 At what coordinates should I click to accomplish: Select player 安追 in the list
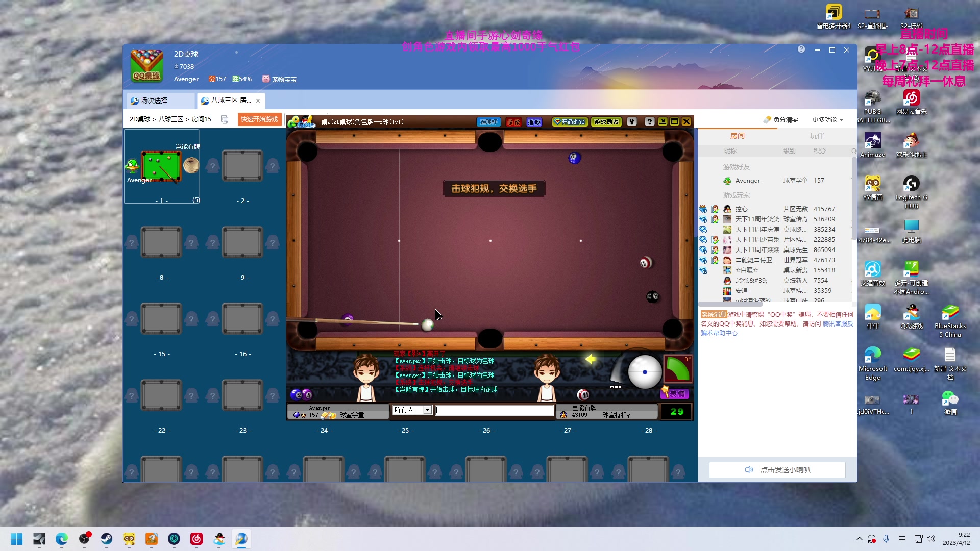click(x=775, y=291)
